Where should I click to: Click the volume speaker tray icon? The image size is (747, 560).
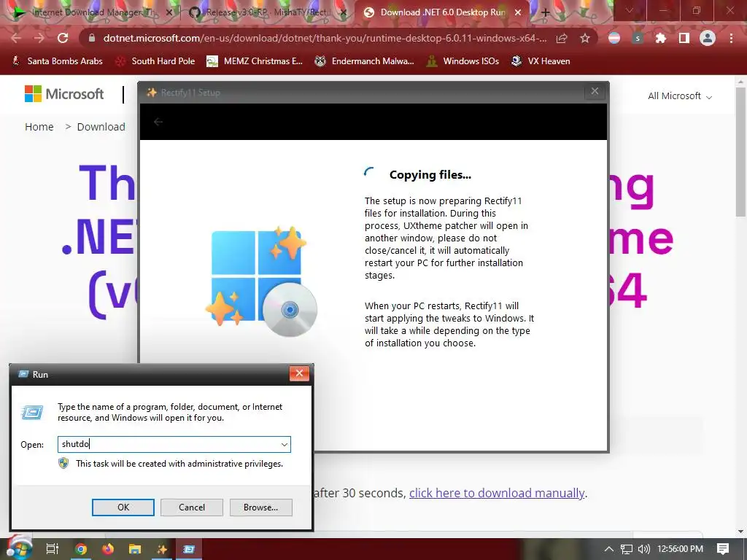click(643, 549)
